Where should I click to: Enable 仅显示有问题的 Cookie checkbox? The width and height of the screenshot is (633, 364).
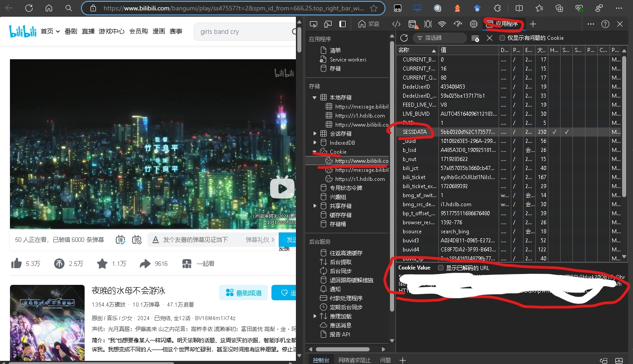tap(502, 38)
